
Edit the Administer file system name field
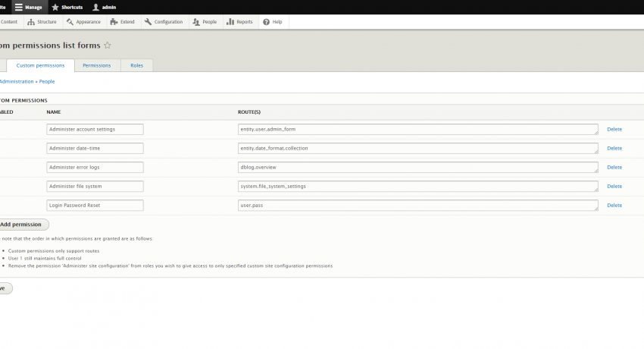tap(95, 186)
